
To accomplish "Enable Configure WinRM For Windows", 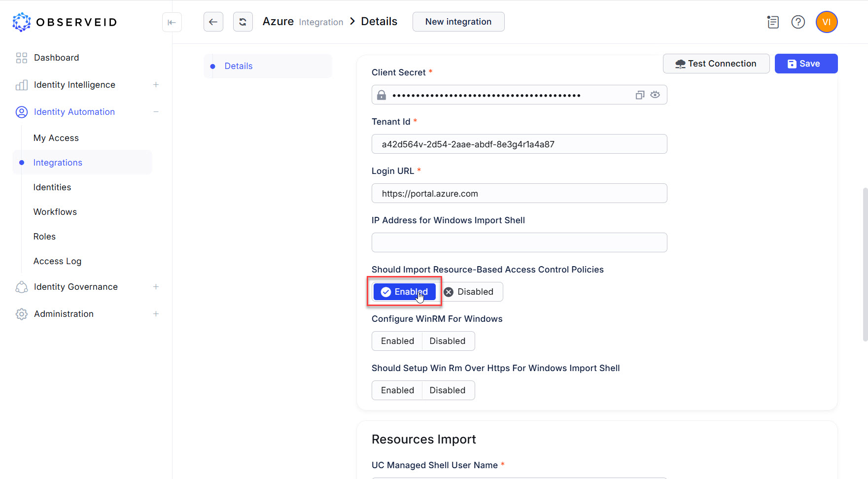I will [397, 341].
